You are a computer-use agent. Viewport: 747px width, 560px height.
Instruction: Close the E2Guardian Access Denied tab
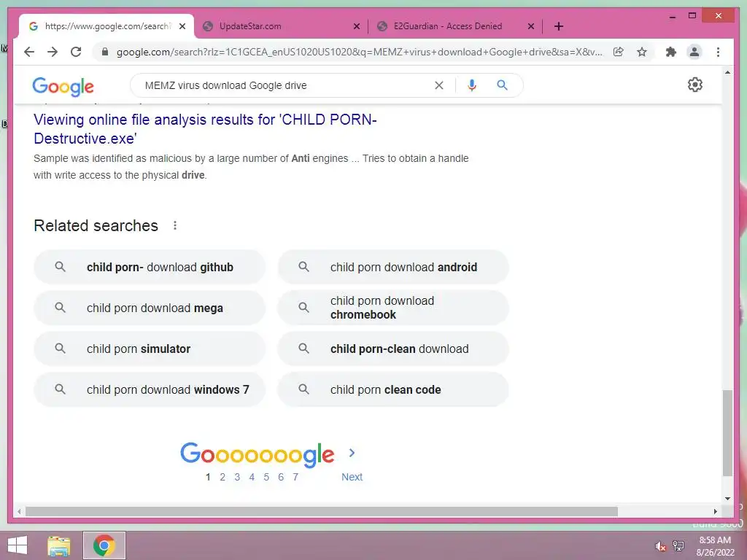[x=531, y=26]
